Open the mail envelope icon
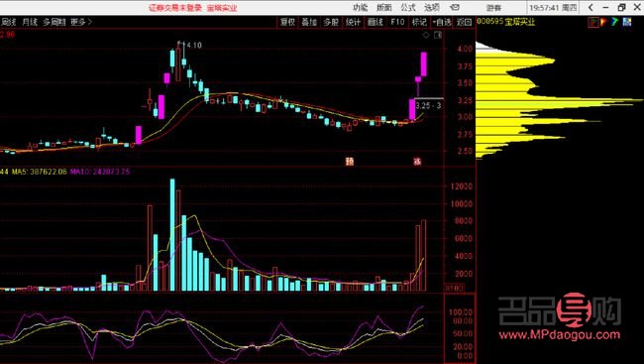 (455, 7)
